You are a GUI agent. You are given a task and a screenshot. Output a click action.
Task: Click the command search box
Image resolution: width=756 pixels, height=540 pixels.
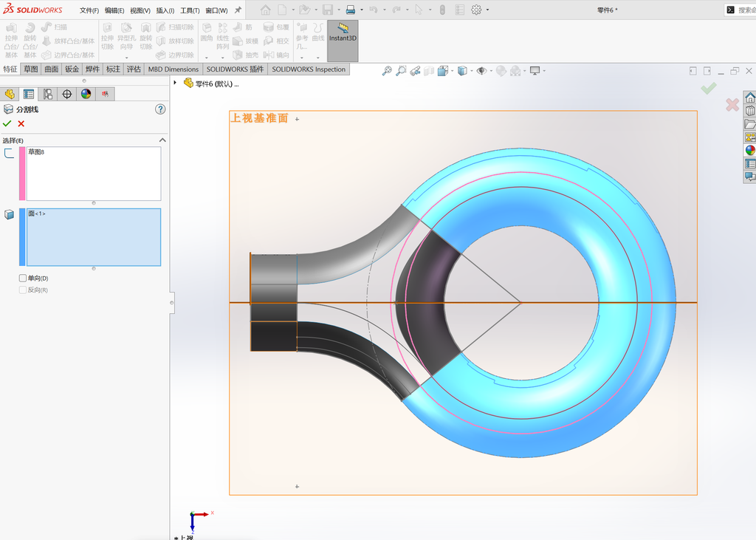(x=740, y=10)
